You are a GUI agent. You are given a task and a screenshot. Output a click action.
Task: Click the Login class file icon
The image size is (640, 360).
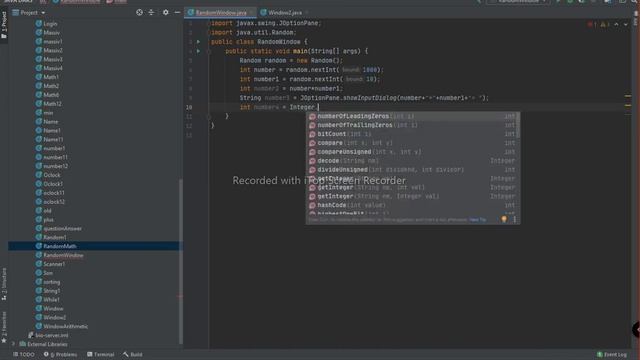[39, 24]
